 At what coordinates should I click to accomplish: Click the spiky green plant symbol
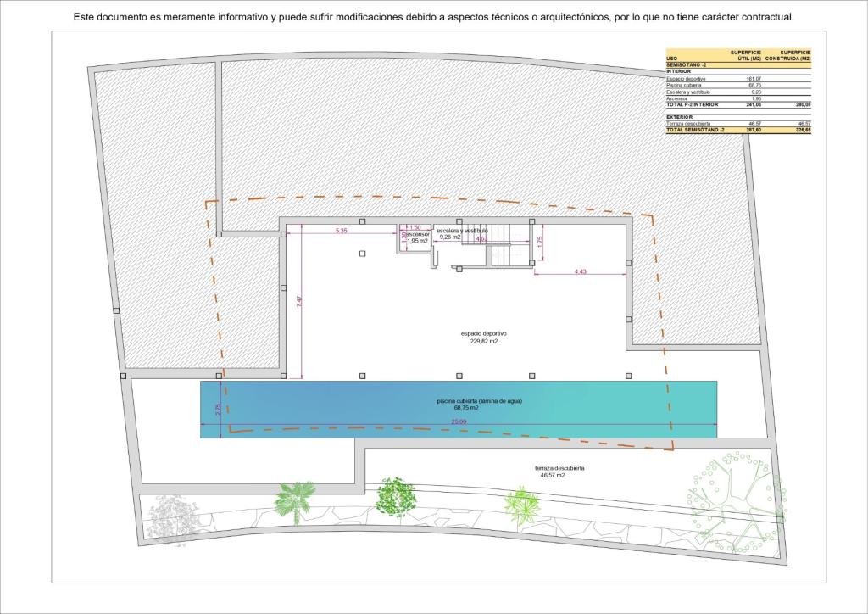pyautogui.click(x=520, y=505)
